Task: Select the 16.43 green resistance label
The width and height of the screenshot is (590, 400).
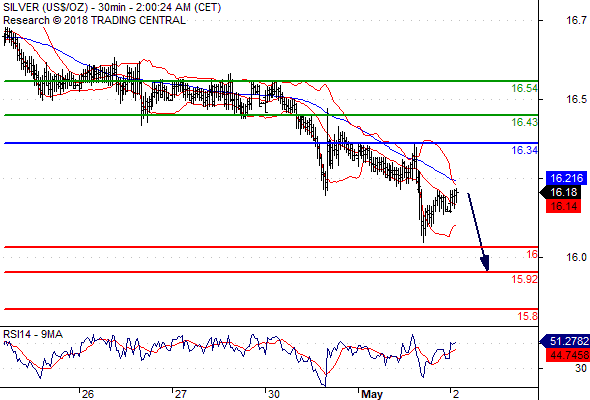Action: pyautogui.click(x=524, y=122)
